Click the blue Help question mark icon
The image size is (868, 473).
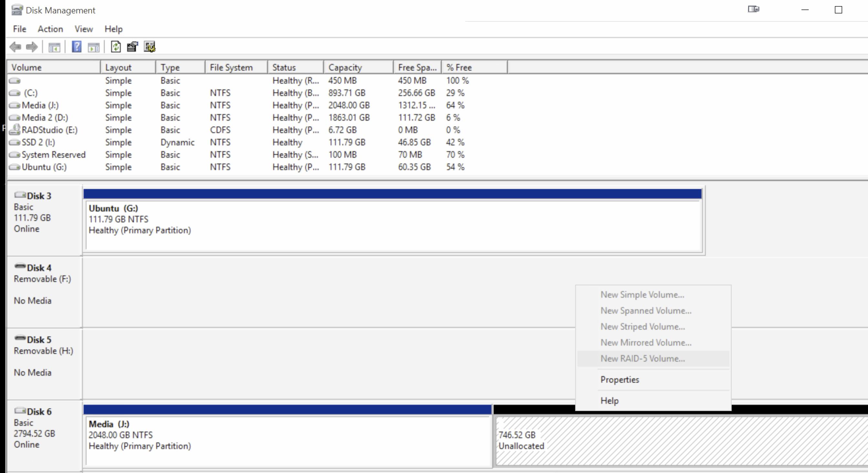tap(77, 46)
